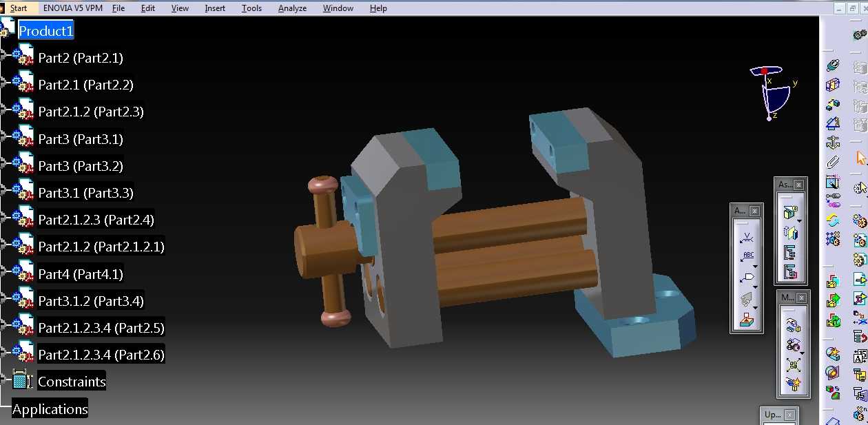Select the Contact Constraint tool
Viewport: 868px width, 425px height.
(x=833, y=85)
